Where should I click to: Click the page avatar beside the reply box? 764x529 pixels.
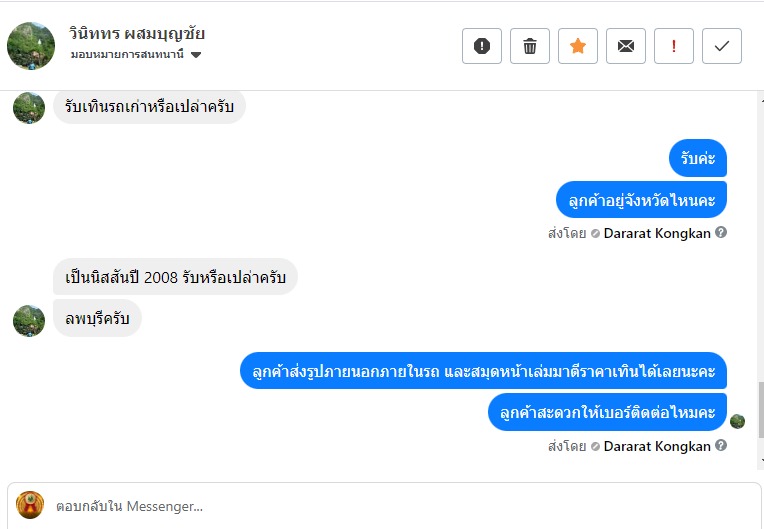pyautogui.click(x=30, y=506)
